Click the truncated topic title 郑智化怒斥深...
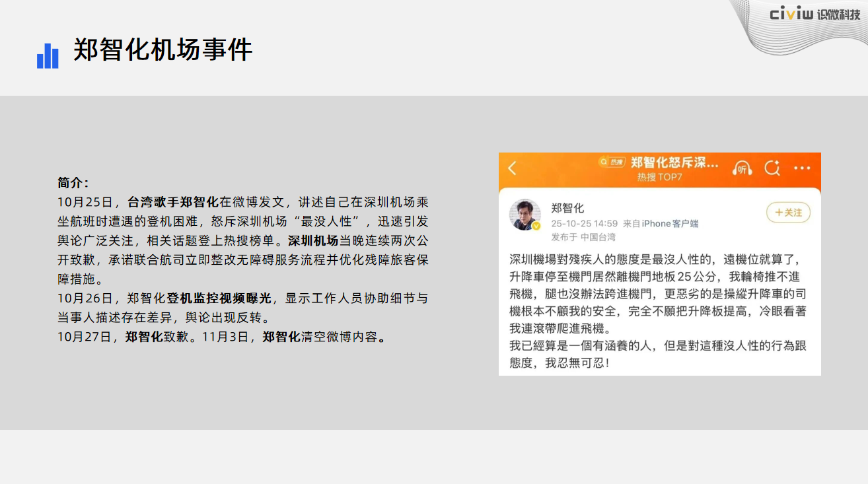This screenshot has height=484, width=868. pyautogui.click(x=674, y=162)
